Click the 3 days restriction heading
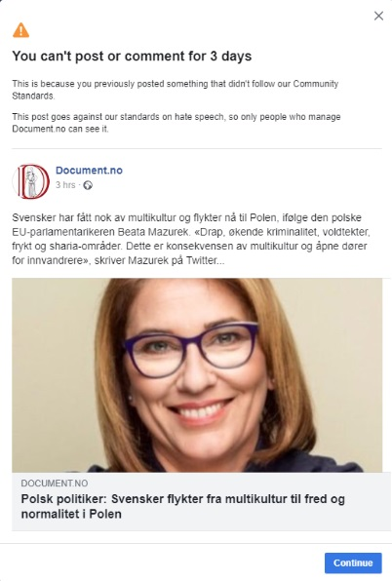Viewport: 392px width, 581px height. pos(132,56)
